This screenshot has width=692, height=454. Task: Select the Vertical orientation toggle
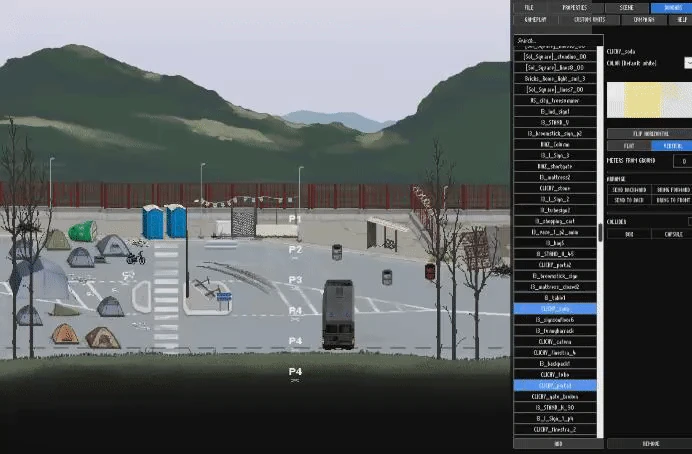672,146
